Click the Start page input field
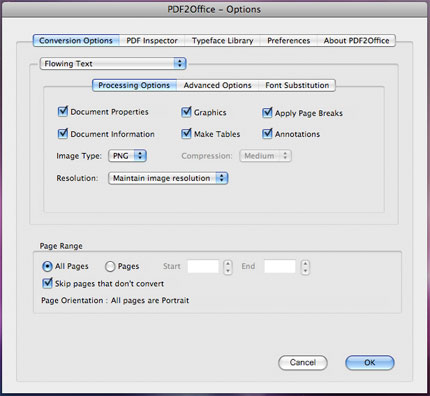Screen dimensions: 430x396 [x=203, y=266]
